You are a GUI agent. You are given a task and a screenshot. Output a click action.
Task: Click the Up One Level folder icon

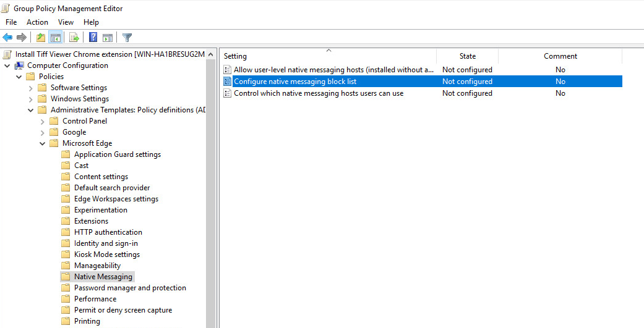click(x=41, y=38)
